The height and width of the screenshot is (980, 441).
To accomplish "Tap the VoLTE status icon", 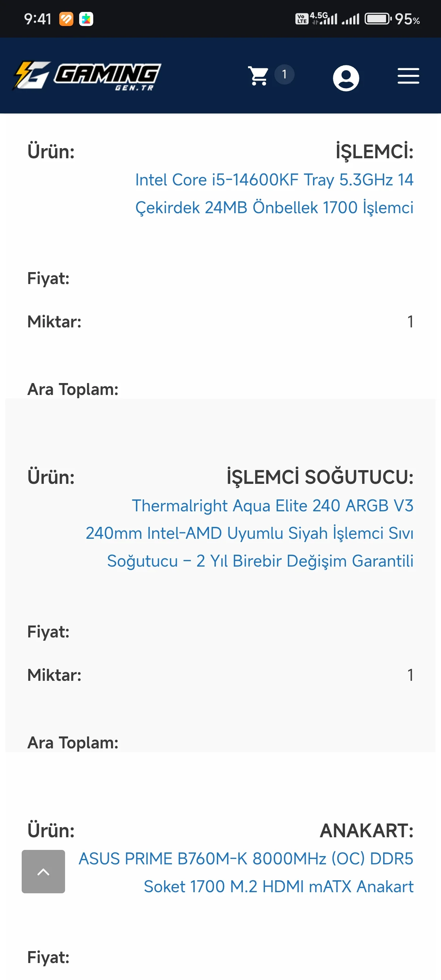I will (302, 19).
